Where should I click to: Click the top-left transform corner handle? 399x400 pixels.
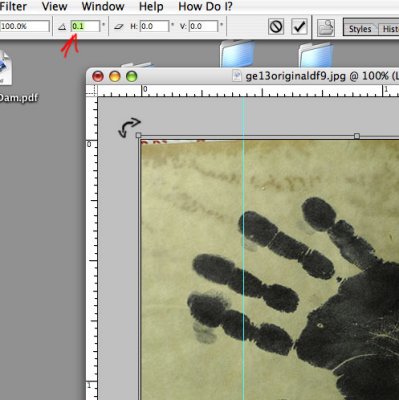coord(139,135)
